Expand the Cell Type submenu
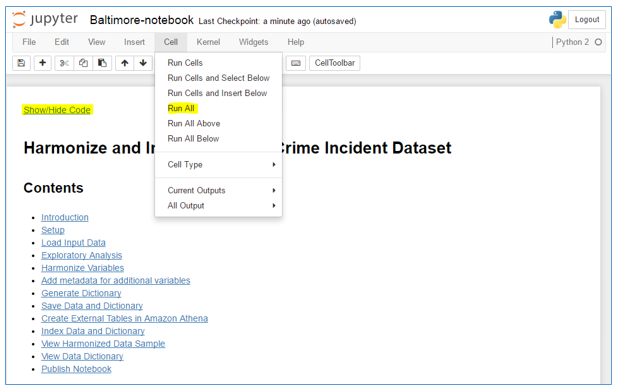 click(218, 164)
